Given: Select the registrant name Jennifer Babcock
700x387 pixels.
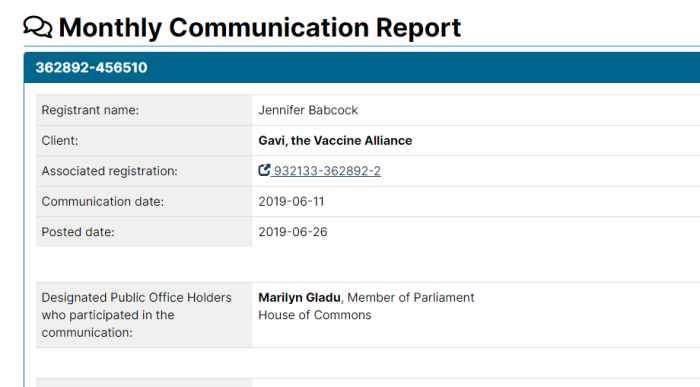Looking at the screenshot, I should (308, 110).
